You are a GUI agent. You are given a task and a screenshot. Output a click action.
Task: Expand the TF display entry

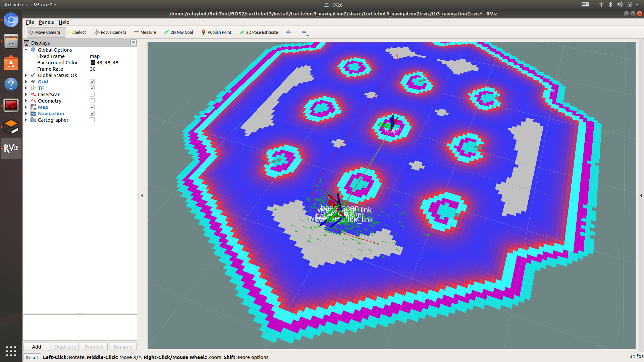click(x=26, y=88)
